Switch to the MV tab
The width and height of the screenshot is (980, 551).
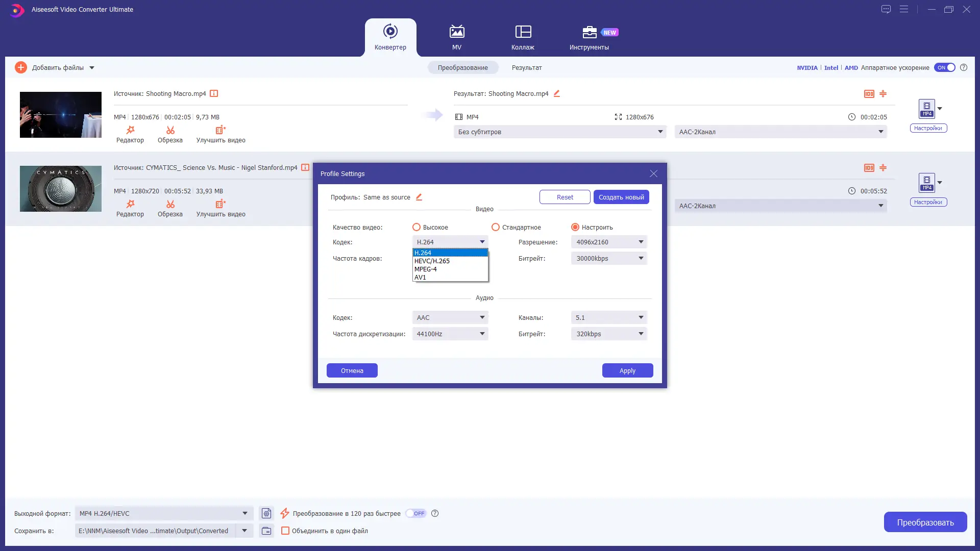456,38
